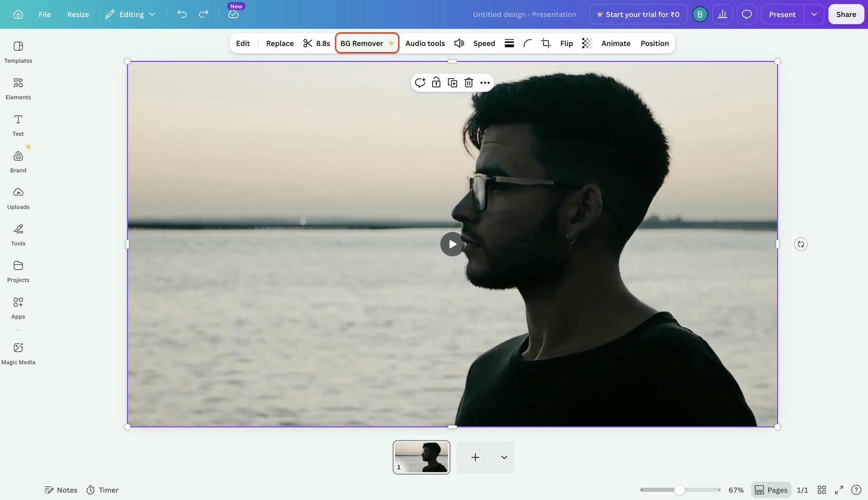Expand the add page options chevron
868x500 pixels.
click(x=504, y=458)
